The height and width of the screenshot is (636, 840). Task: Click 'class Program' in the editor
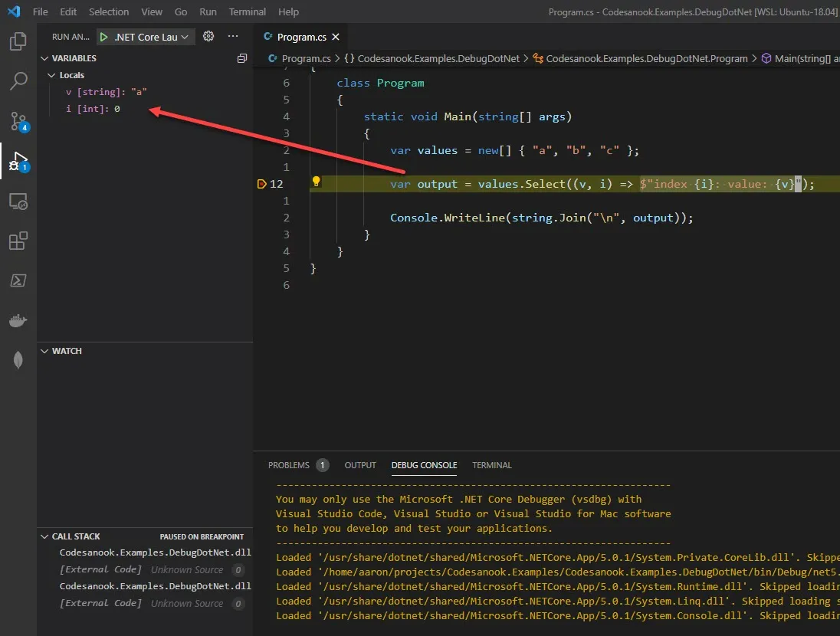[x=380, y=83]
